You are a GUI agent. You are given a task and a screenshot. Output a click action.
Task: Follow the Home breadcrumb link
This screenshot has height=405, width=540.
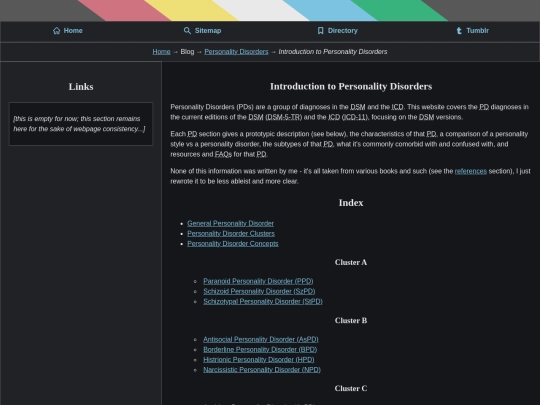click(x=162, y=52)
